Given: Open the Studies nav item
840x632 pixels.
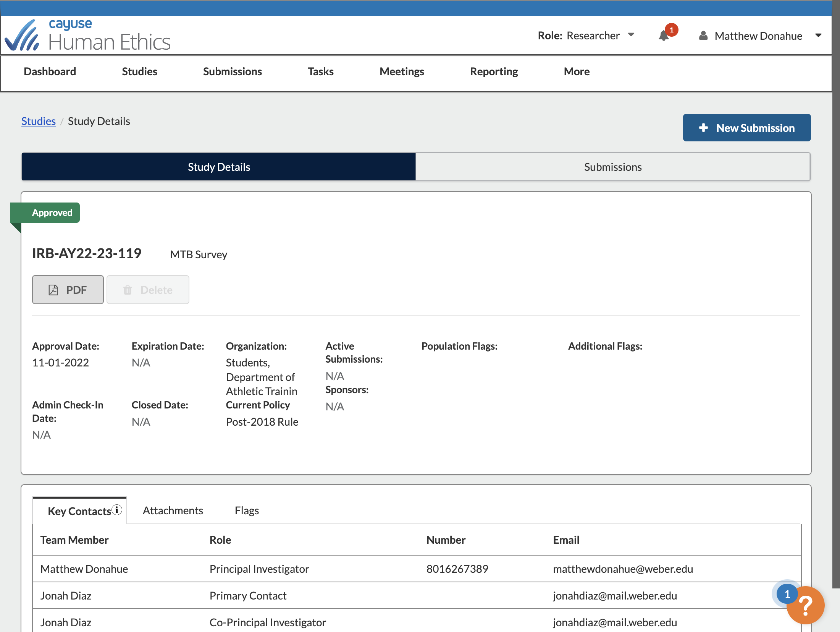Looking at the screenshot, I should (139, 71).
